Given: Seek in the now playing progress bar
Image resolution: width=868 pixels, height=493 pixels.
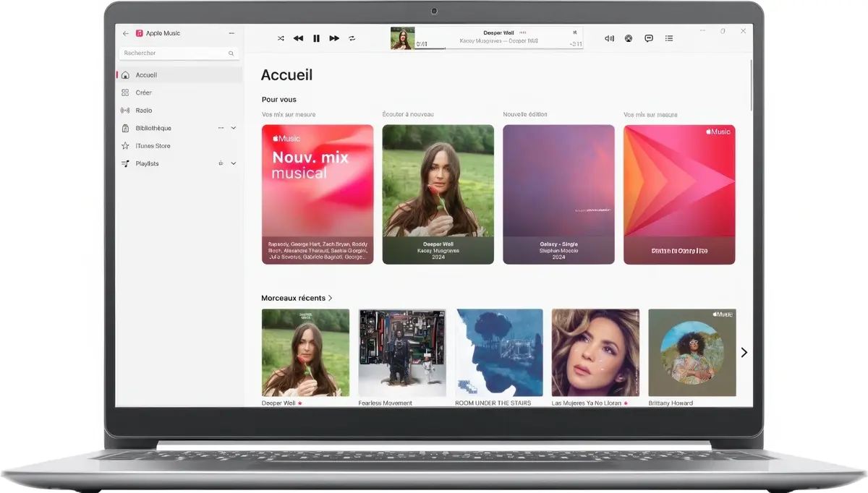Looking at the screenshot, I should click(498, 48).
